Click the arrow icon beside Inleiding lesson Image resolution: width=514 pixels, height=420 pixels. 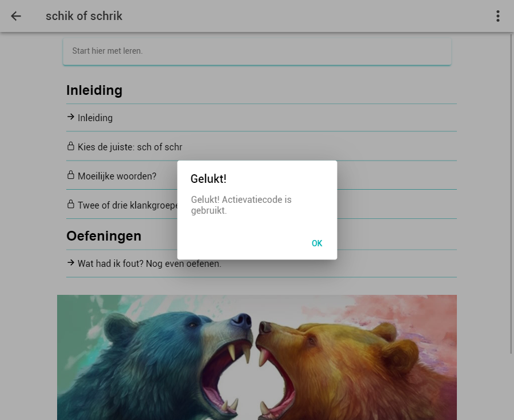pyautogui.click(x=71, y=117)
